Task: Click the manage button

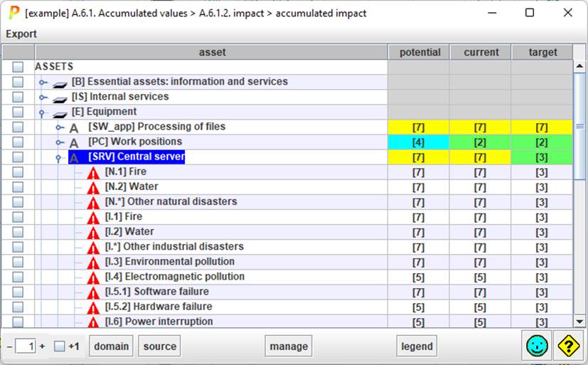Action: tap(289, 346)
